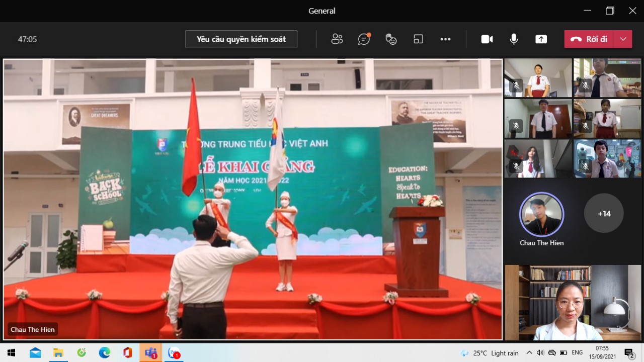The height and width of the screenshot is (362, 644).
Task: Open the breakout rooms icon
Action: pos(418,39)
